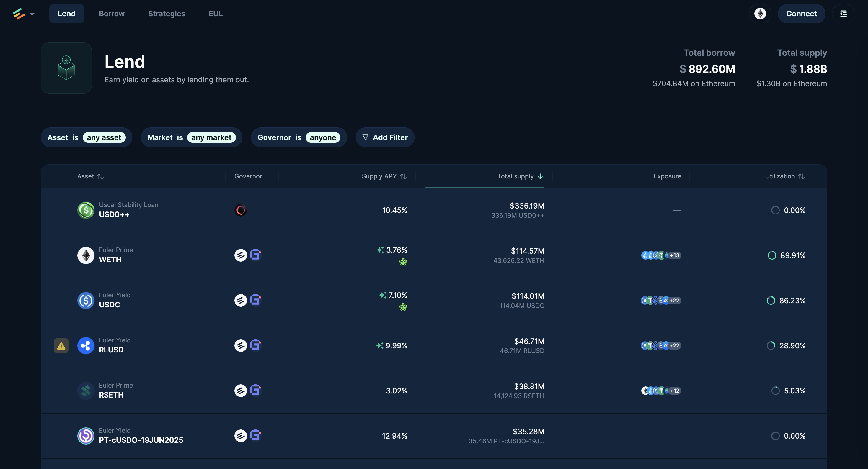Screen dimensions: 868x469
Task: Click the $1.88B total supply figure
Action: coord(808,69)
